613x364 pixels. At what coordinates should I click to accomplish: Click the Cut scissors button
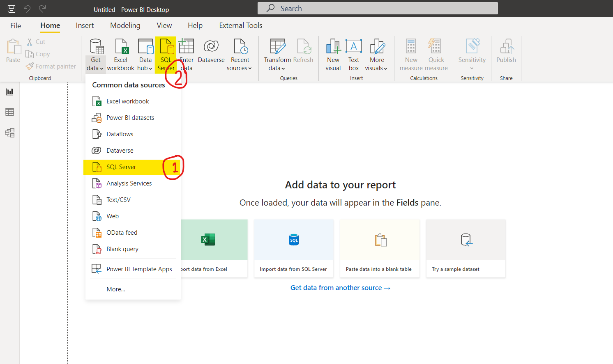tap(35, 42)
